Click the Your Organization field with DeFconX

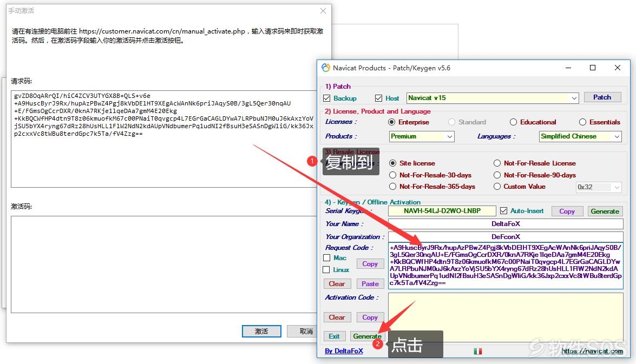[x=506, y=237]
